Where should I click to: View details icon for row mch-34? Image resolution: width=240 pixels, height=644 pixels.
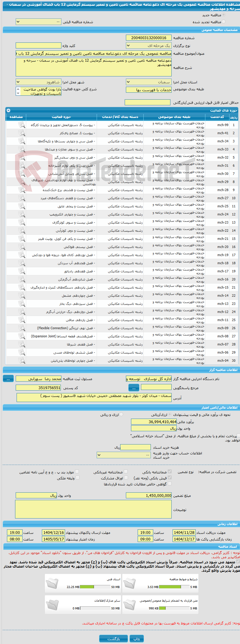tap(22, 141)
